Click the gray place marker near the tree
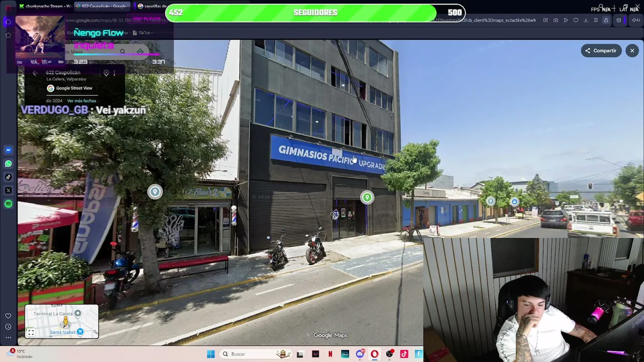644x362 pixels. click(x=155, y=192)
